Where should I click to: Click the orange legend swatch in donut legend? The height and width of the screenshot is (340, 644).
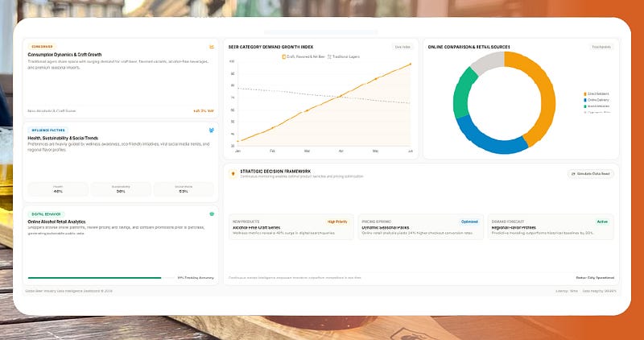point(585,94)
